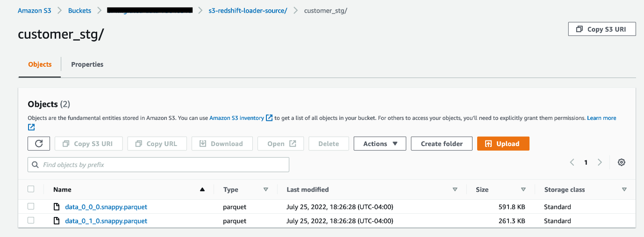The width and height of the screenshot is (644, 237).
Task: Click the 591.8 KB size cell
Action: (512, 207)
